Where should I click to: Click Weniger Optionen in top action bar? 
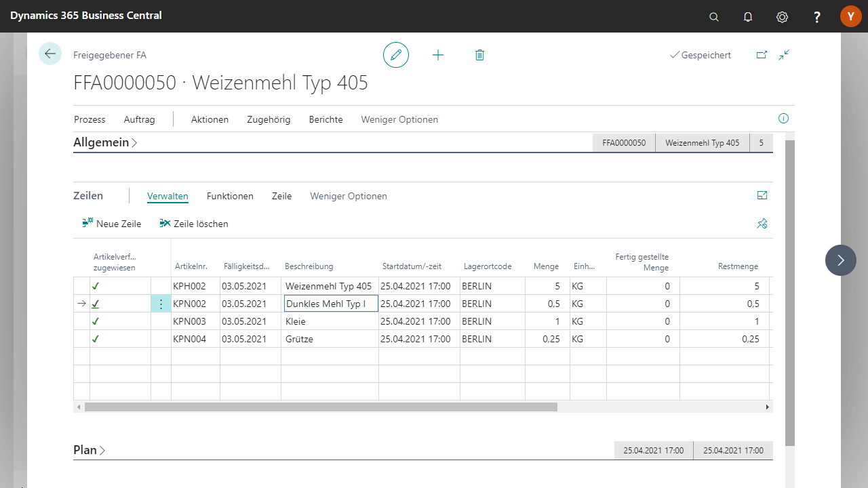click(399, 119)
